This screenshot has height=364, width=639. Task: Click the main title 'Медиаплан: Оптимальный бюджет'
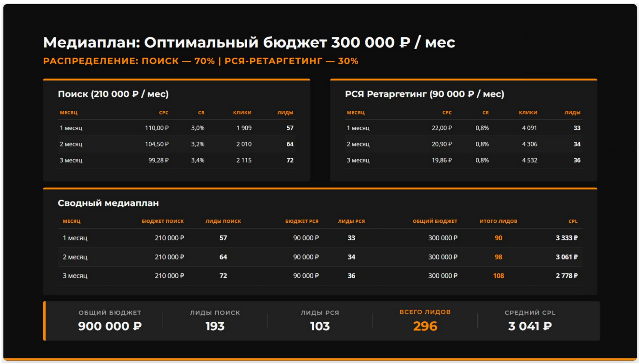point(185,43)
